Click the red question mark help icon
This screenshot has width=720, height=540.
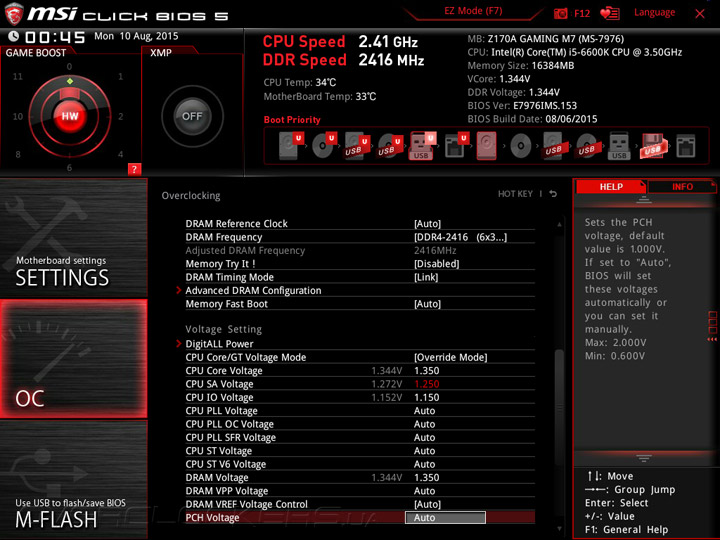[x=134, y=169]
